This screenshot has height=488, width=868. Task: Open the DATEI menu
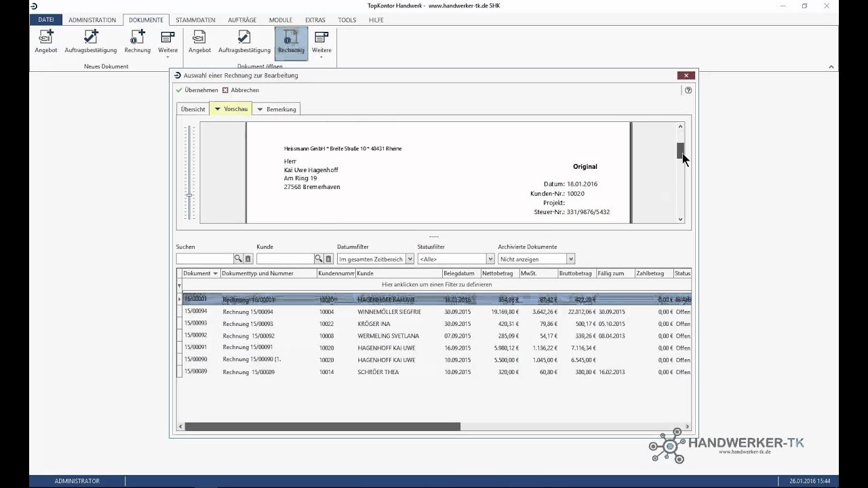45,20
